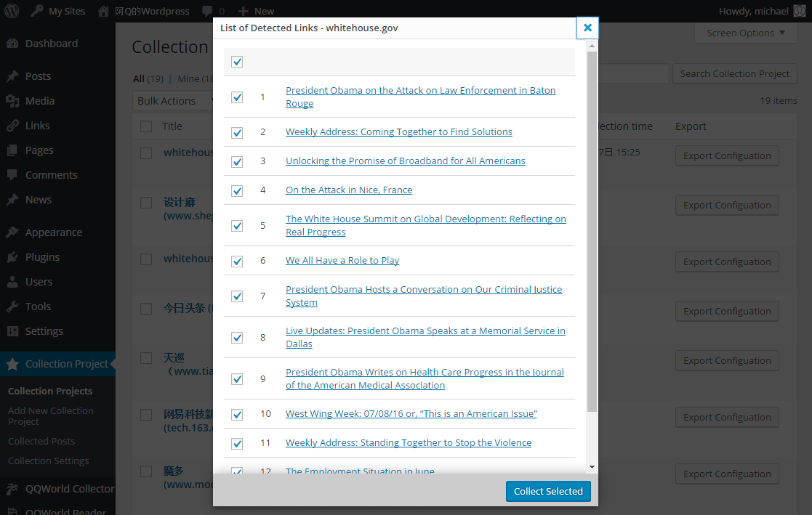
Task: Open link West Wing Week 07/08/16
Action: tap(411, 413)
